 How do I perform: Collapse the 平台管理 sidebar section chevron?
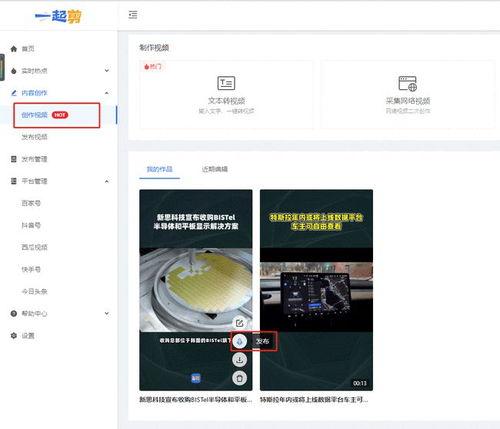point(107,181)
